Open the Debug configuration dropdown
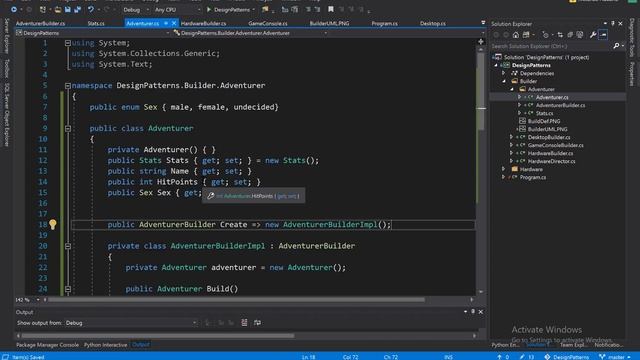 click(136, 9)
